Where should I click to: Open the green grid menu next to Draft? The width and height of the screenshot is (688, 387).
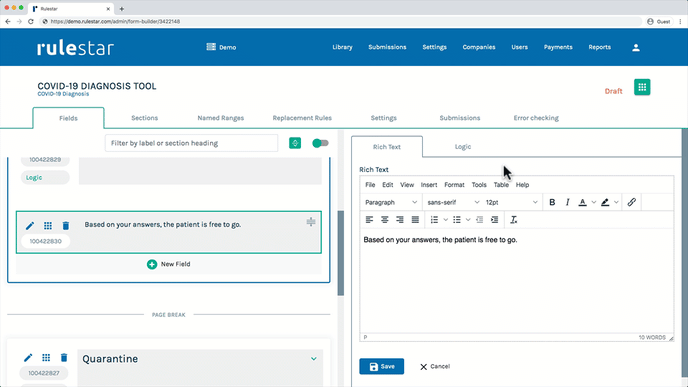click(642, 87)
